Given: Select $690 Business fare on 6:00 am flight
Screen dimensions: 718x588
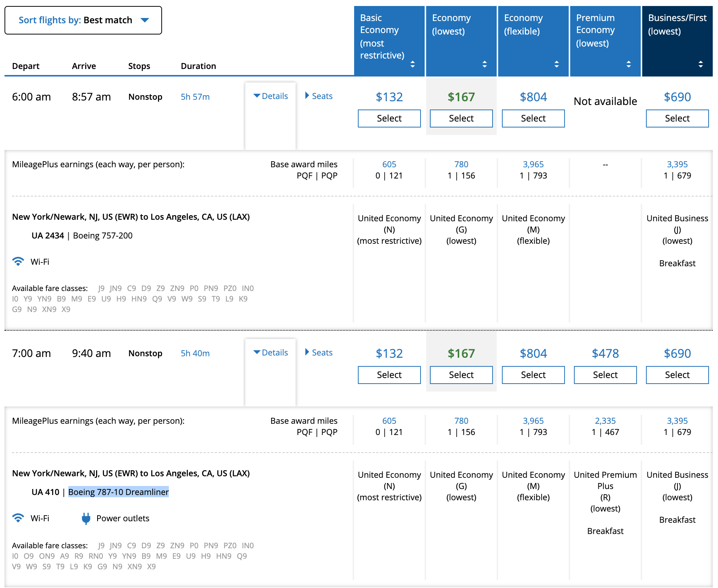Looking at the screenshot, I should [677, 118].
